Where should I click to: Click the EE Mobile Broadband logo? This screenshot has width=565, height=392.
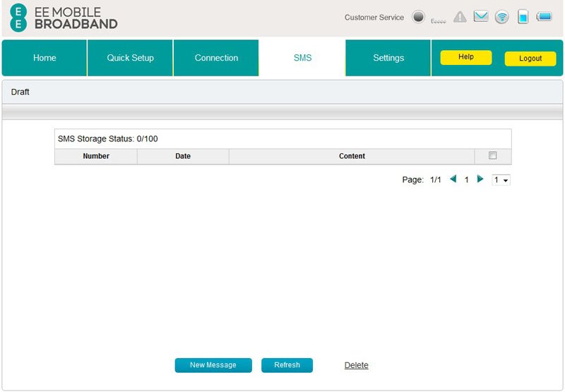pos(64,18)
